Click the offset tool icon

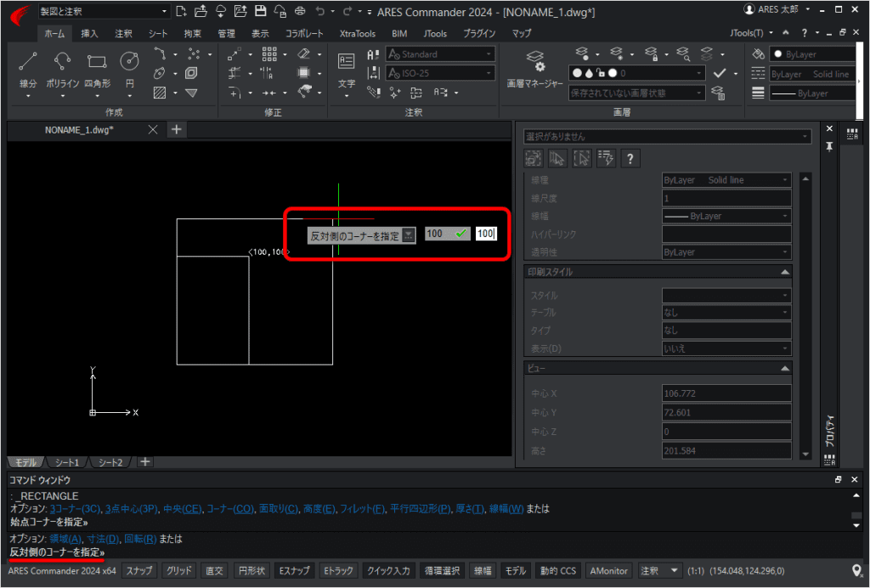point(191,73)
